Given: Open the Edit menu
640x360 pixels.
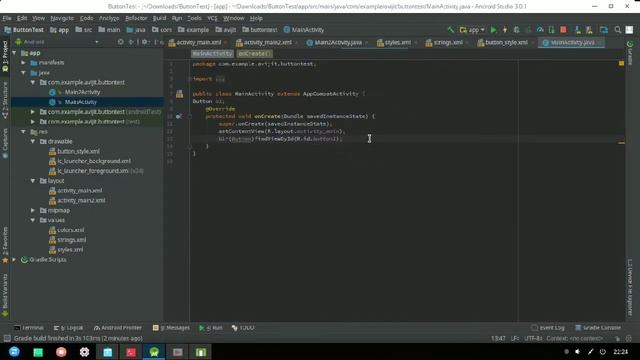Looking at the screenshot, I should pos(22,18).
